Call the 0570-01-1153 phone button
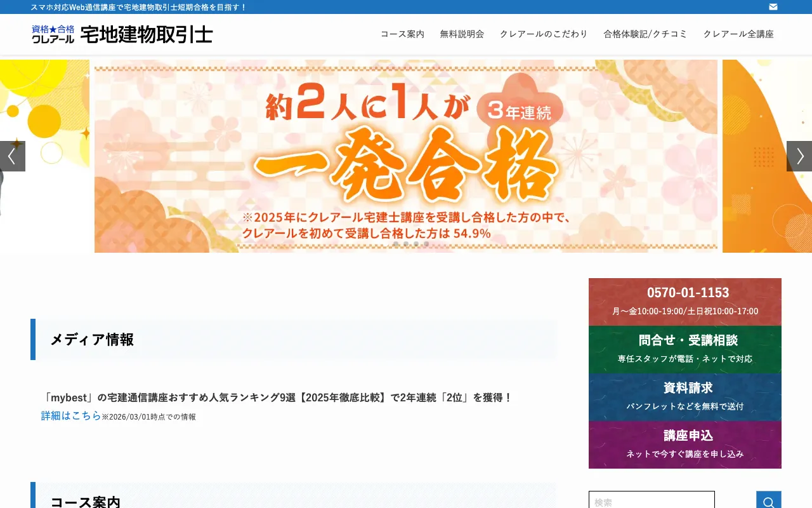 coord(685,302)
